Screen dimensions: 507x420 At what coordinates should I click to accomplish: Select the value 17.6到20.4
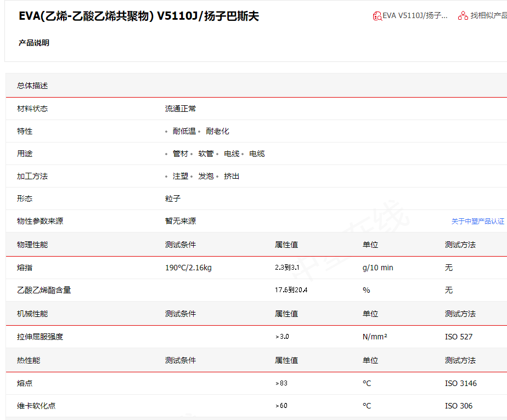point(291,290)
